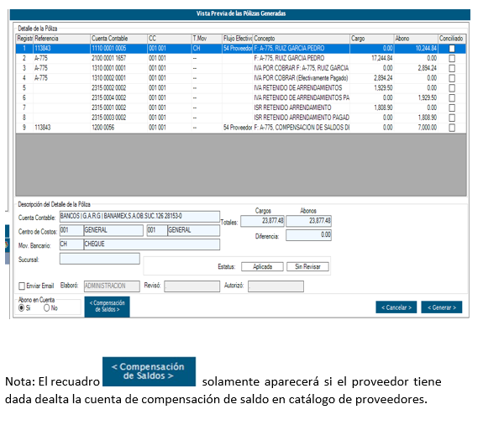The width and height of the screenshot is (504, 441).
Task: Click Compensación de Saldos button in dialog
Action: [107, 307]
